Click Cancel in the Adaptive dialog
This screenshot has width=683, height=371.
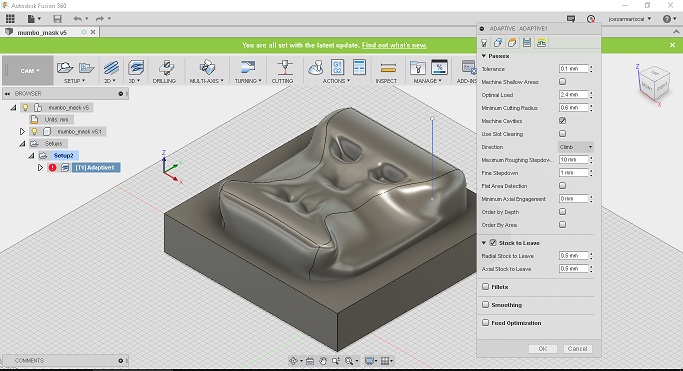pyautogui.click(x=578, y=348)
